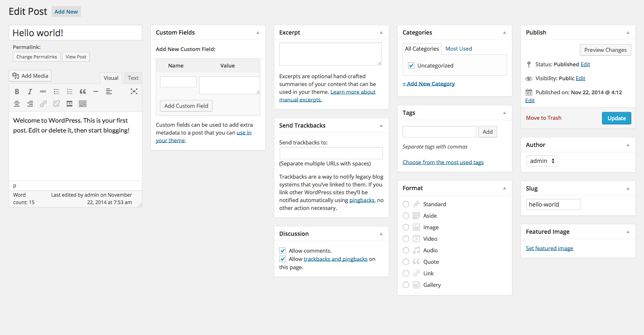Viewport: 644px width, 335px height.
Task: Switch to the Text editor tab
Action: click(x=133, y=78)
